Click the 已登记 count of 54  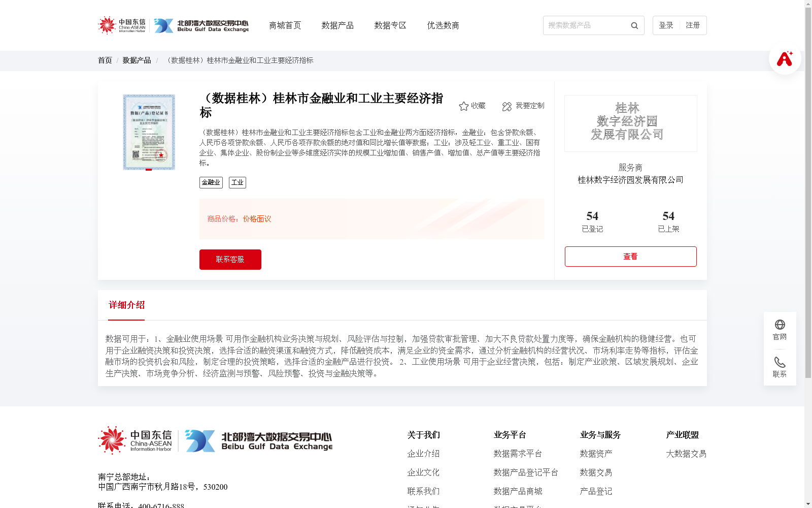pos(592,216)
